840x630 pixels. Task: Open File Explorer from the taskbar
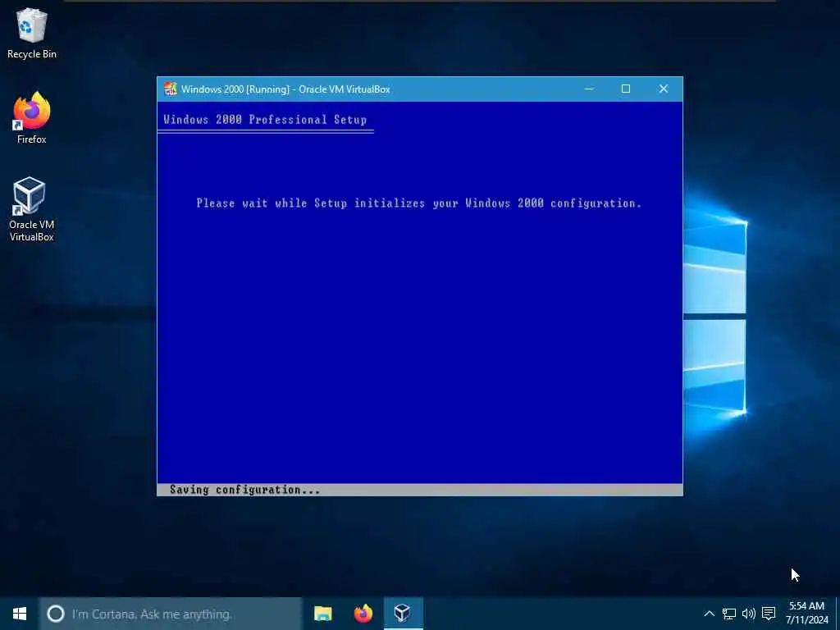323,614
